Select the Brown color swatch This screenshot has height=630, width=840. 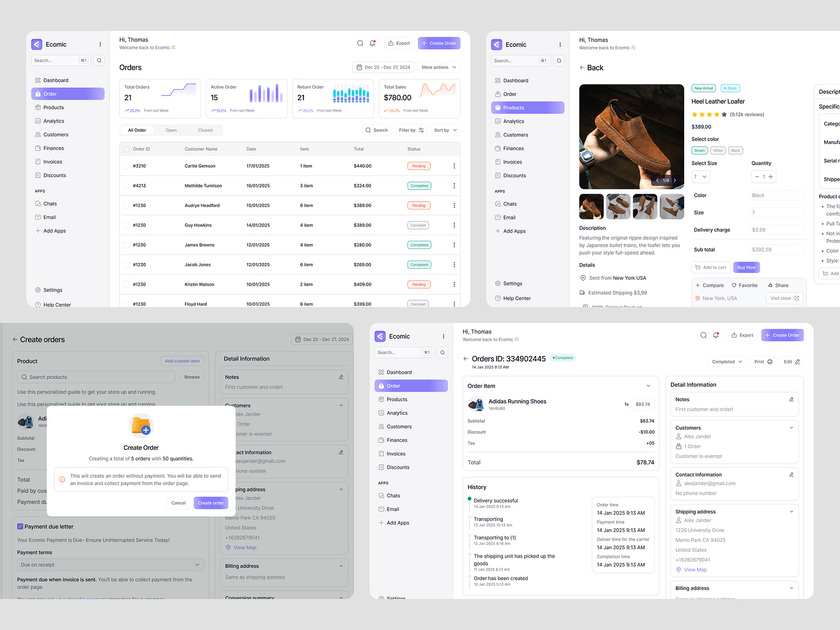699,150
